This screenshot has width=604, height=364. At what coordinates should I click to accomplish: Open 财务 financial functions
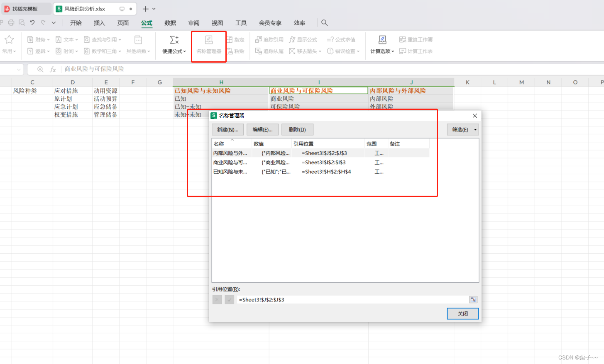[38, 39]
